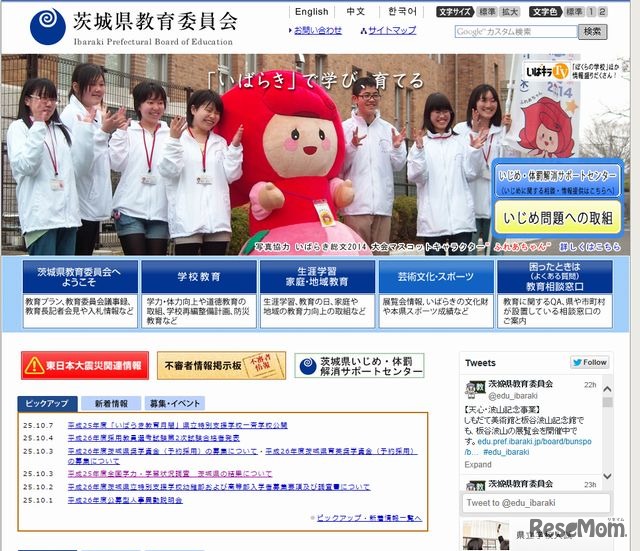Open the 不審者情報掲示板 banner
The width and height of the screenshot is (640, 551).
[x=221, y=365]
